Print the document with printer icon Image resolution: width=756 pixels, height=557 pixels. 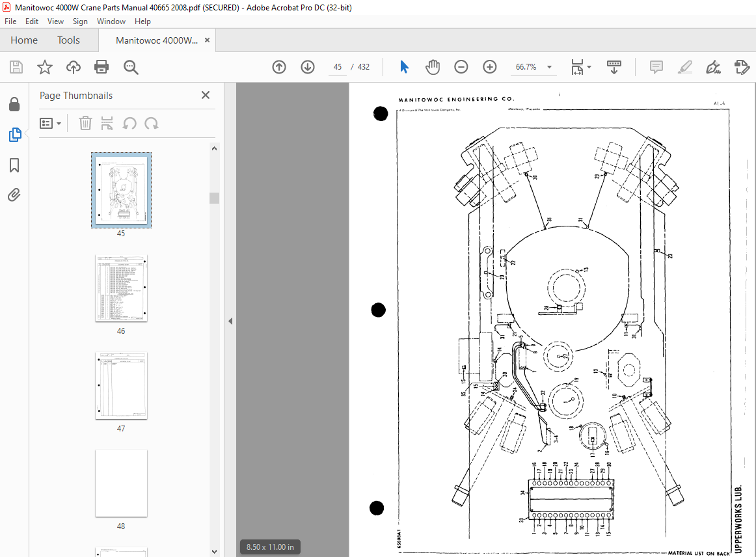(x=101, y=67)
